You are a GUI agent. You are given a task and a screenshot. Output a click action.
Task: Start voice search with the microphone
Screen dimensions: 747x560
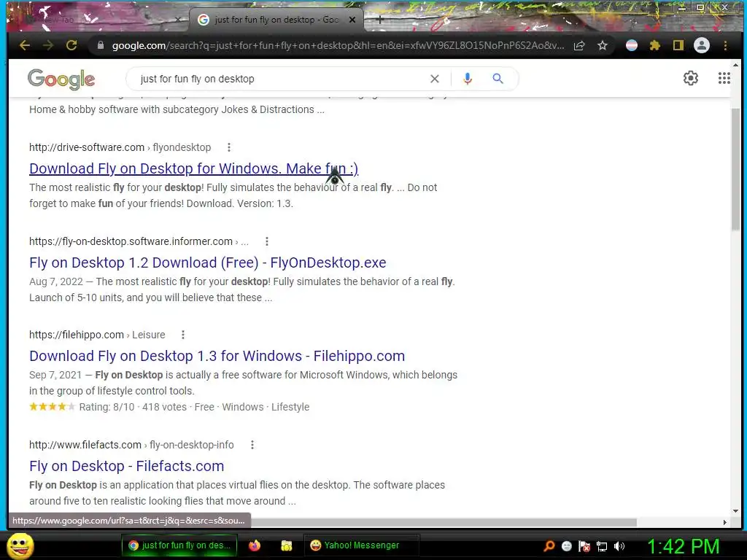click(468, 79)
